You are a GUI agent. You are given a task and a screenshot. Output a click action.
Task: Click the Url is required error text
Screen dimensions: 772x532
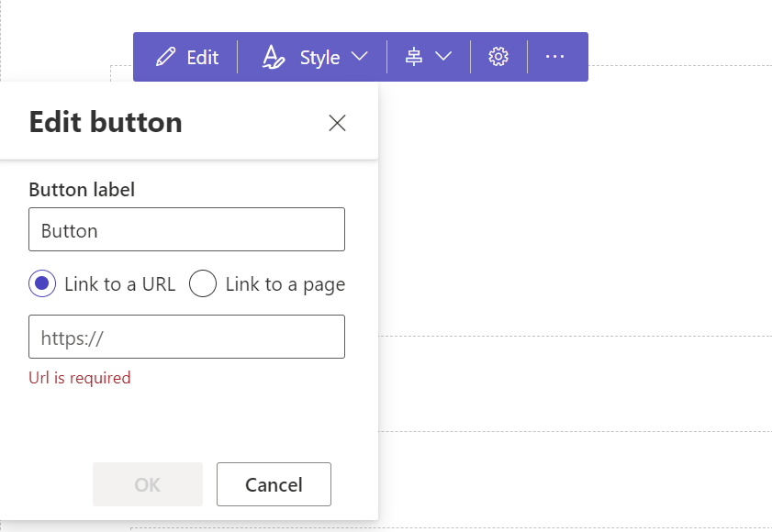tap(80, 378)
